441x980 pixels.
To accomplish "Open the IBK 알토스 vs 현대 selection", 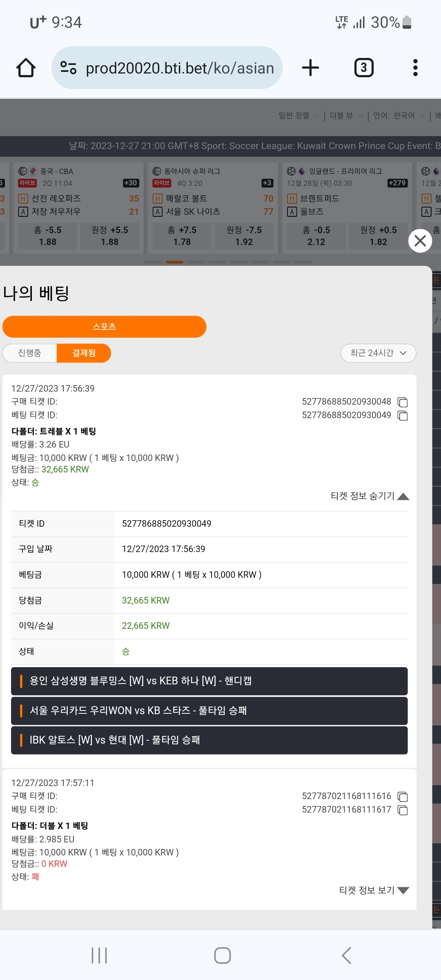I will pyautogui.click(x=209, y=740).
